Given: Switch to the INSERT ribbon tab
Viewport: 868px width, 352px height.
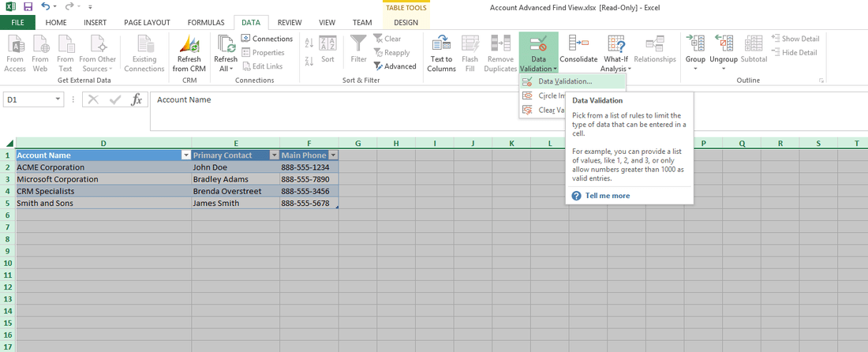Looking at the screenshot, I should click(95, 23).
